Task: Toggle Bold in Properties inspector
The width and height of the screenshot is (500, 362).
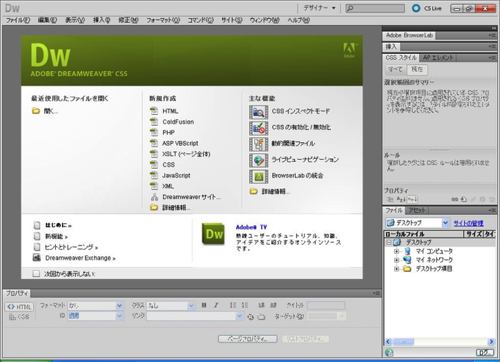Action: tap(204, 305)
